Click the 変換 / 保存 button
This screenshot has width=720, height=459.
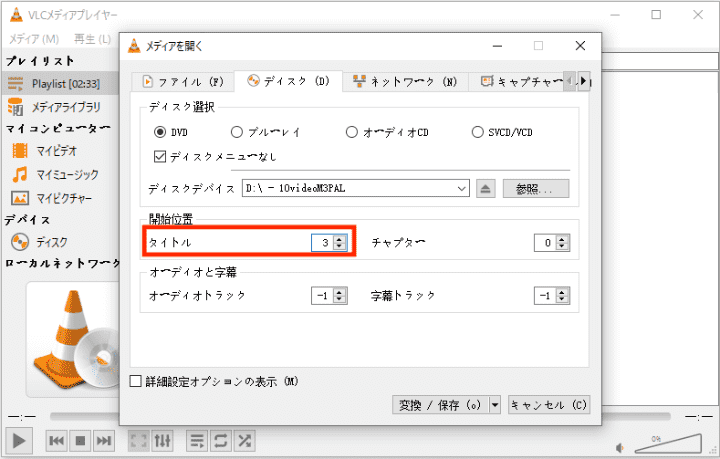point(441,405)
